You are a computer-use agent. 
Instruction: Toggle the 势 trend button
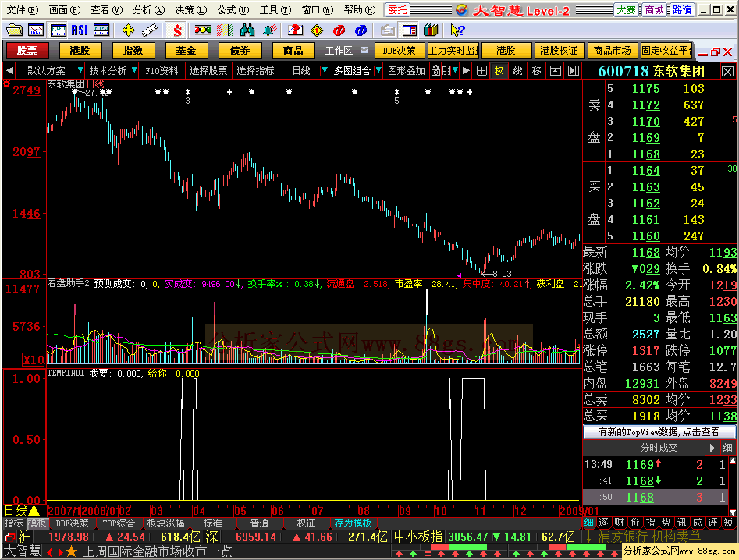[x=666, y=523]
